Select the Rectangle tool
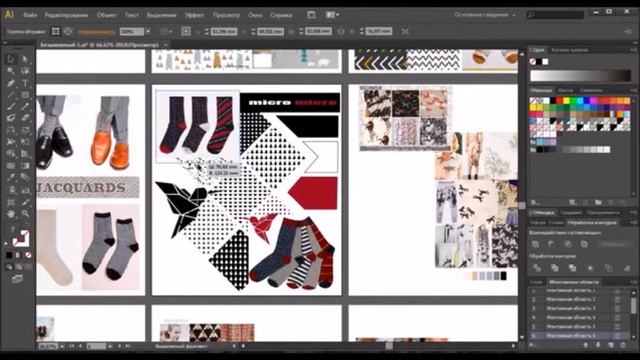This screenshot has height=360, width=640. 25,95
